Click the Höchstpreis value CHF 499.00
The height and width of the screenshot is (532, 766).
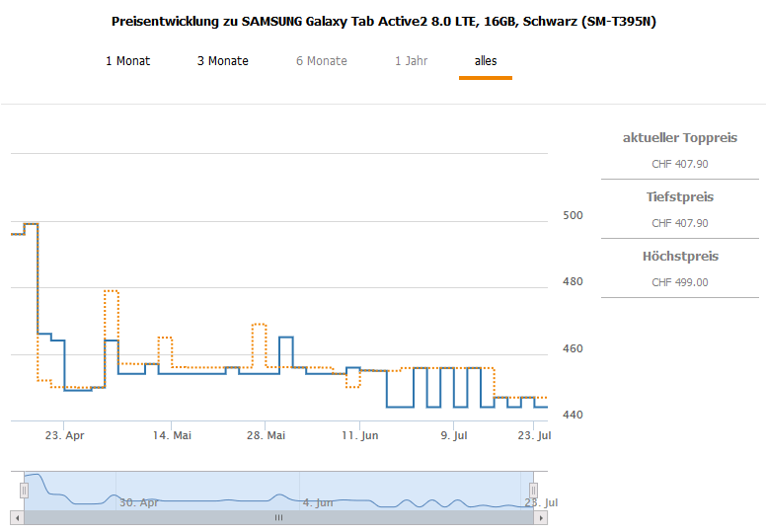point(679,282)
